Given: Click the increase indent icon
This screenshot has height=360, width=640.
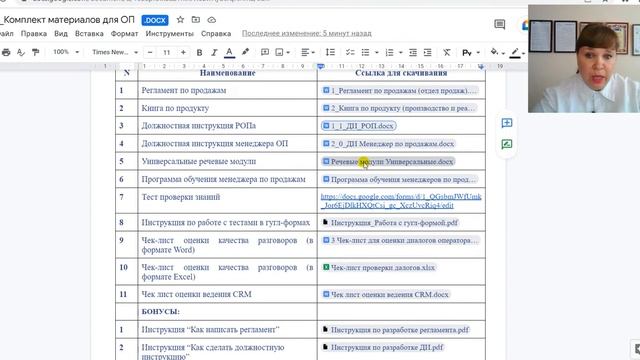Looking at the screenshot, I should pos(427,52).
